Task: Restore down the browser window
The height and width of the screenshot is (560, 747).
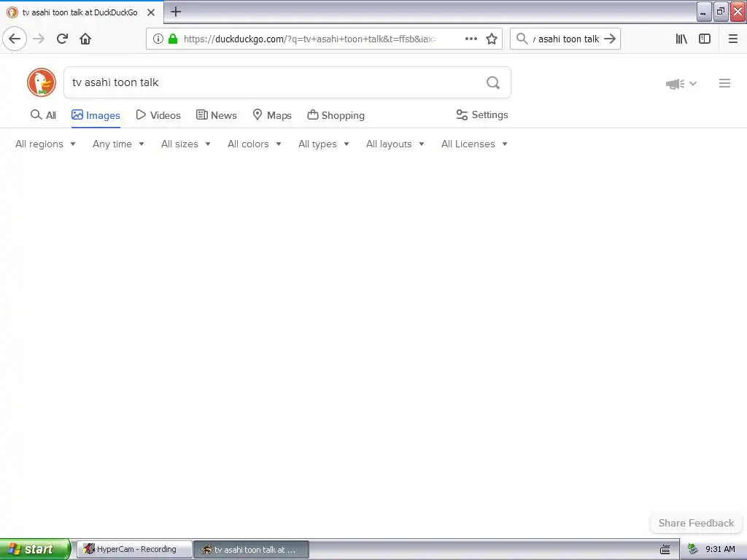Action: pyautogui.click(x=721, y=12)
